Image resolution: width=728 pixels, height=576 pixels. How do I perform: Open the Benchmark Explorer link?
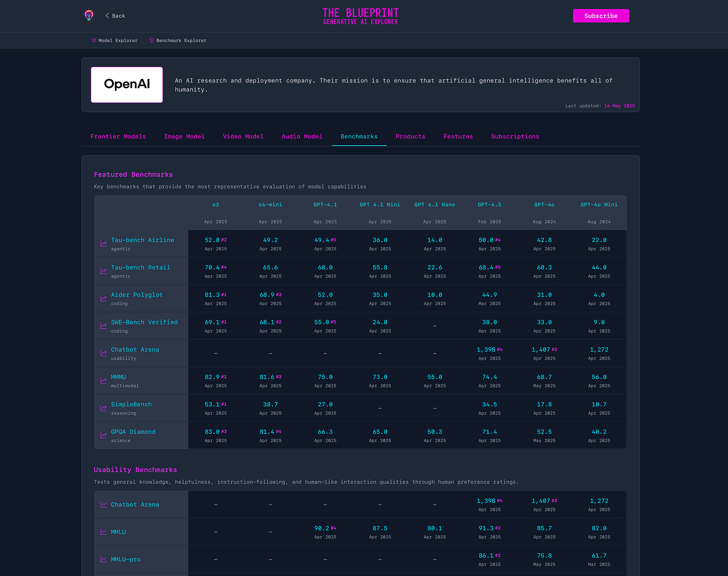(178, 40)
